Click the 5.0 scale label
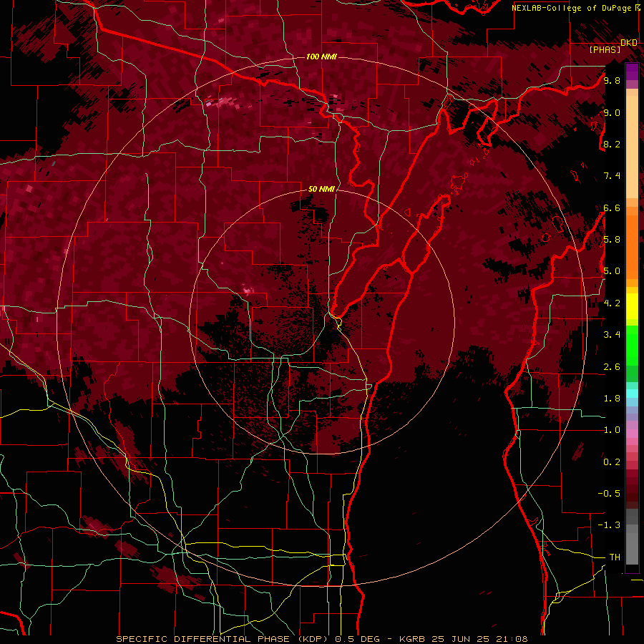This screenshot has width=644, height=644. (612, 271)
